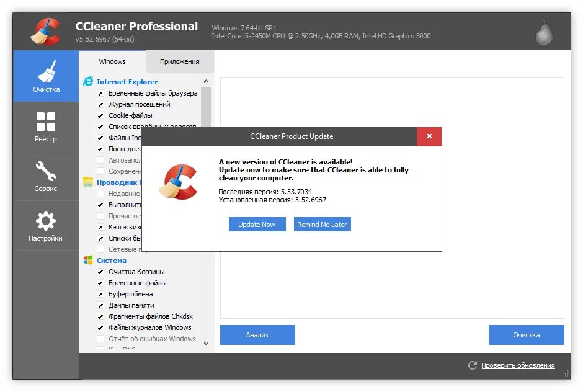Click CCleaner logo in update dialog
Image resolution: width=583 pixels, height=392 pixels.
click(178, 182)
